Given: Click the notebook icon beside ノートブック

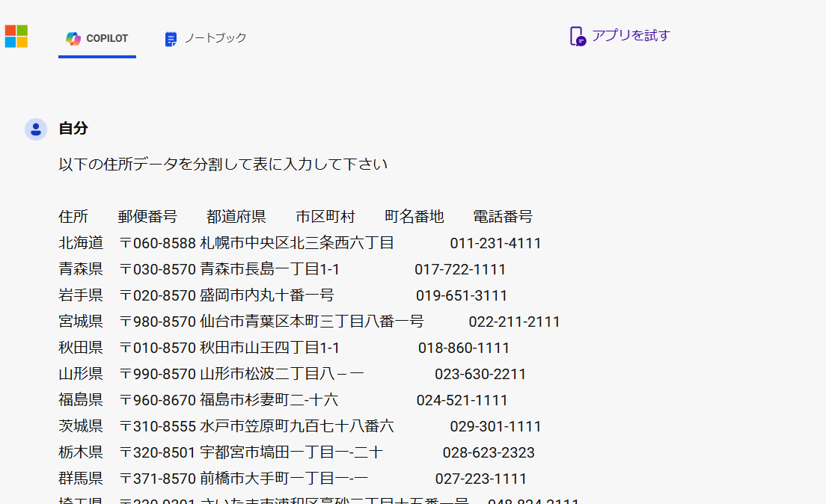Looking at the screenshot, I should (171, 39).
